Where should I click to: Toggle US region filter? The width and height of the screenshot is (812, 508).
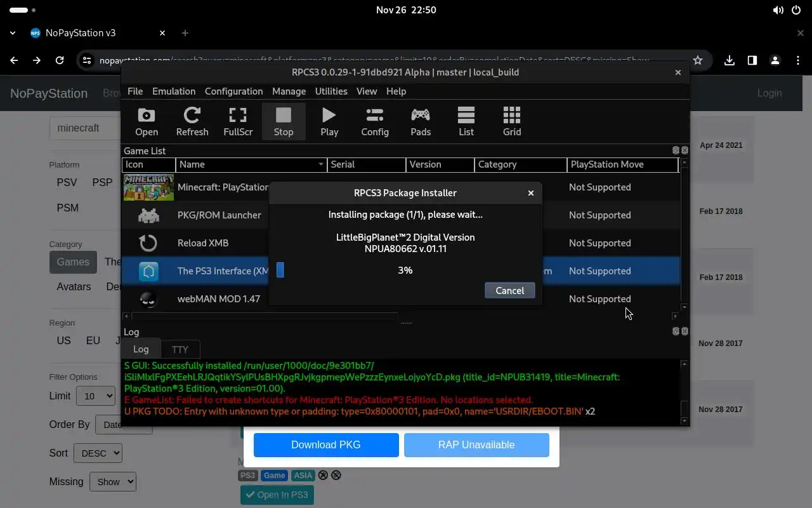(63, 340)
